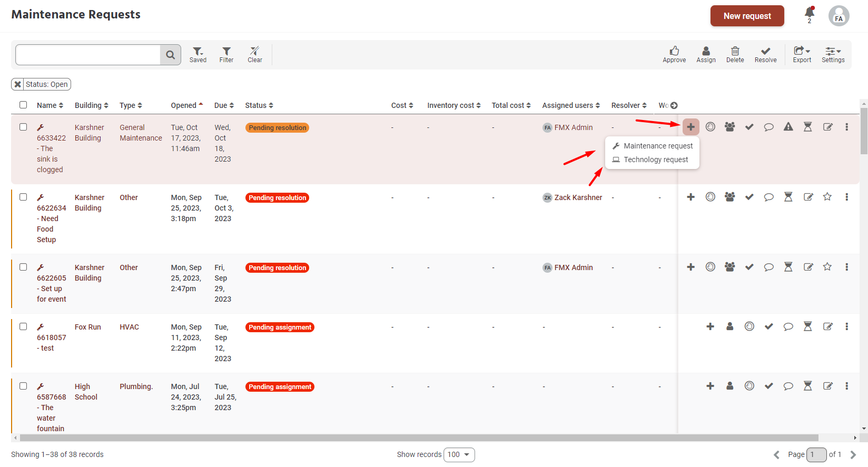Screen dimensions: 868x467
Task: Toggle the select-all checkbox in header
Action: pyautogui.click(x=23, y=105)
